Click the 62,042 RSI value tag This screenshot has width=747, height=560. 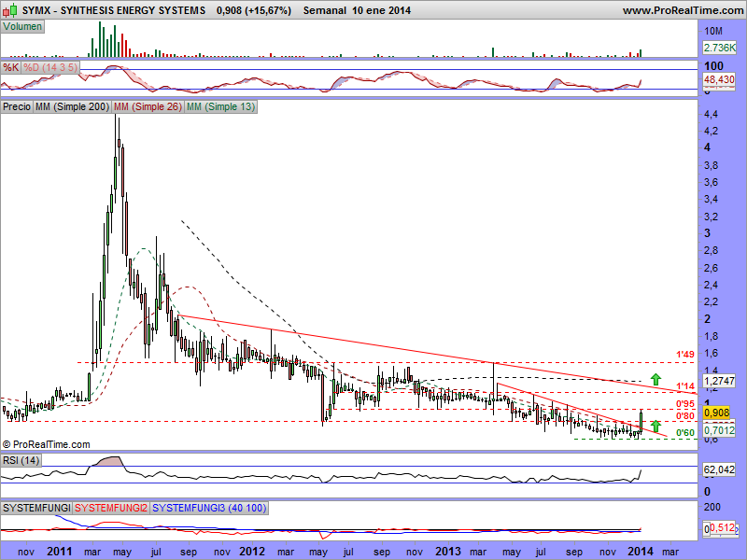click(x=719, y=469)
